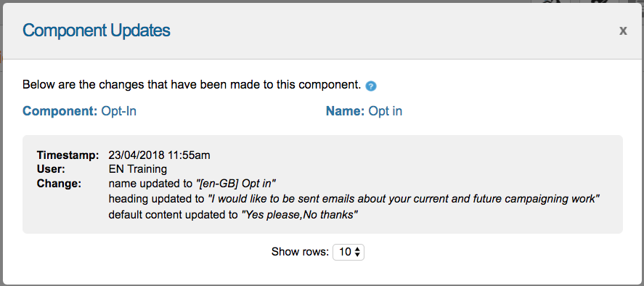Image resolution: width=644 pixels, height=286 pixels.
Task: Click the changes description sentence
Action: point(192,85)
